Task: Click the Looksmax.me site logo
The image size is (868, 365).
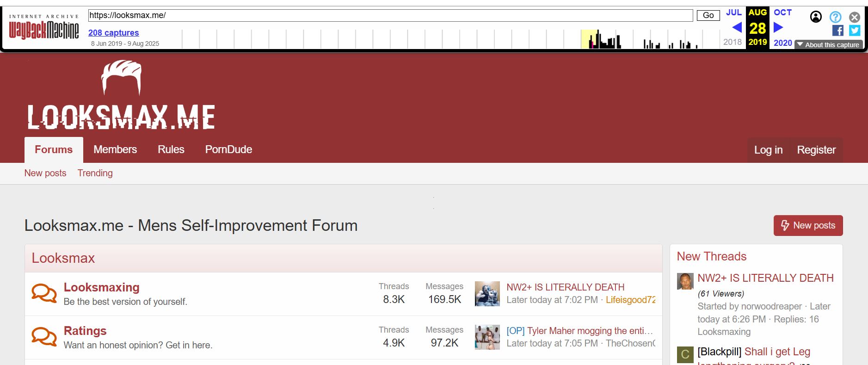Action: point(121,95)
